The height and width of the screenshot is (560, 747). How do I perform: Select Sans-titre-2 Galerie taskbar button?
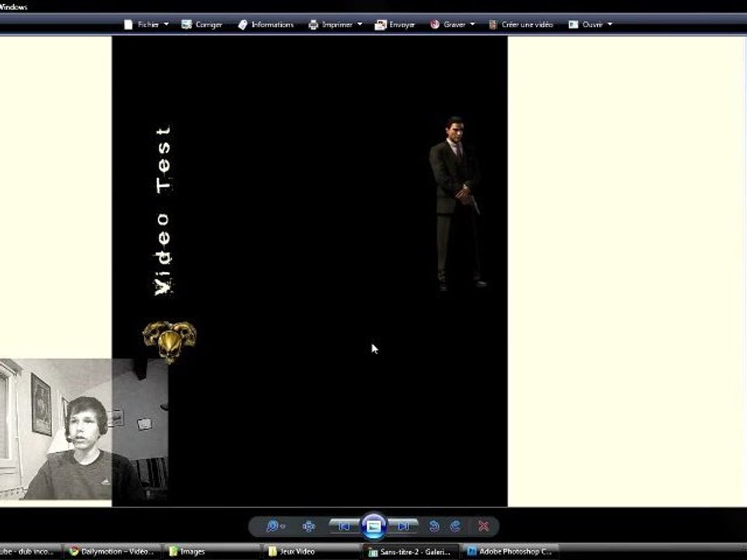tap(411, 551)
